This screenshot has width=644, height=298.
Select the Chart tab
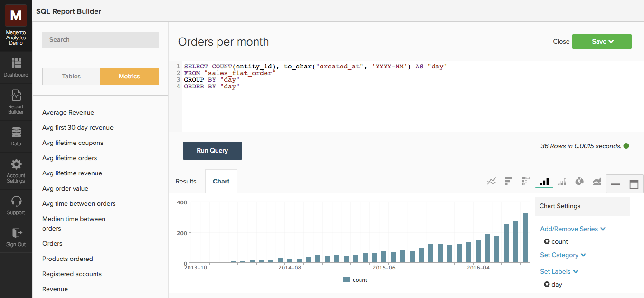(x=220, y=181)
